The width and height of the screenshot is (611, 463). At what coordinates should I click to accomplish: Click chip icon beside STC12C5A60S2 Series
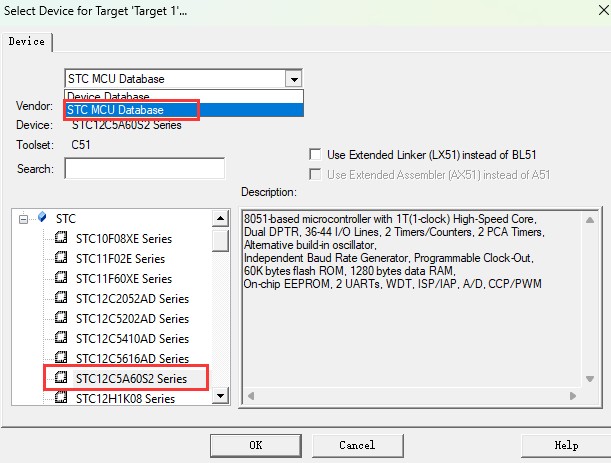61,377
